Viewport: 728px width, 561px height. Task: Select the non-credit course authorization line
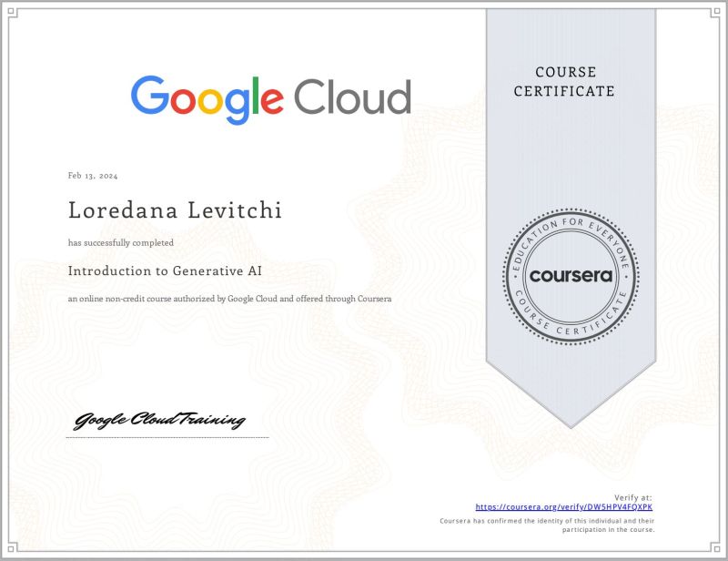tap(228, 298)
